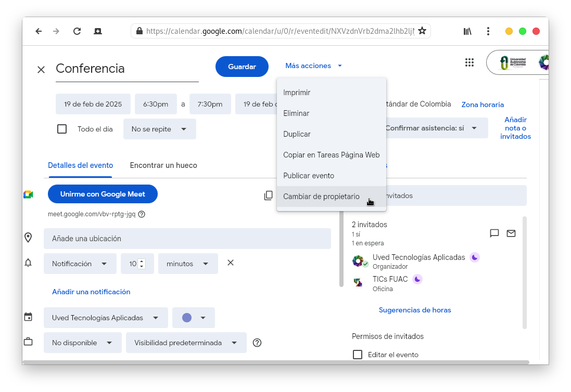Copy the Meet link with the copy icon
Screen dimensions: 571x392
(268, 195)
